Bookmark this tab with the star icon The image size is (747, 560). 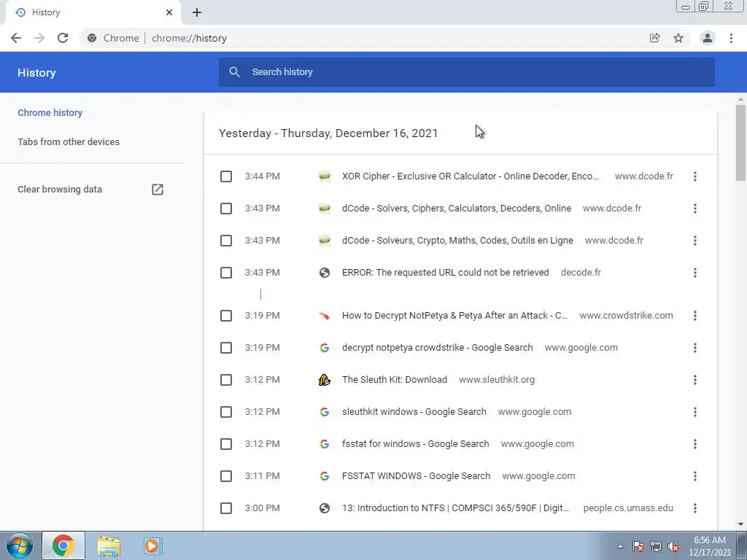pos(678,38)
